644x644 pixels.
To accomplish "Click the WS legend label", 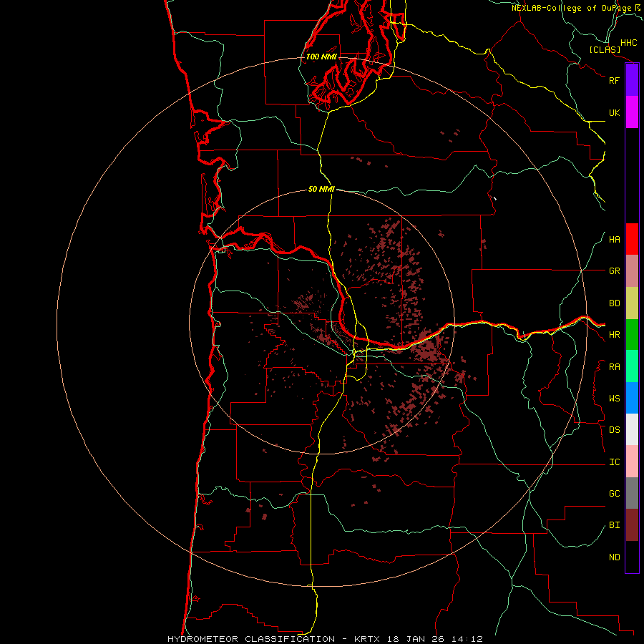I will (x=614, y=399).
